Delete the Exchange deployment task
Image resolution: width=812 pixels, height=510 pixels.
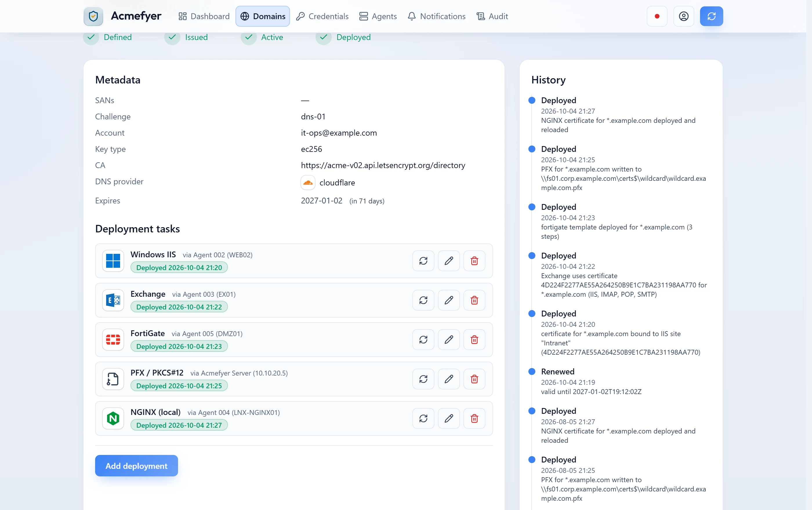(474, 300)
